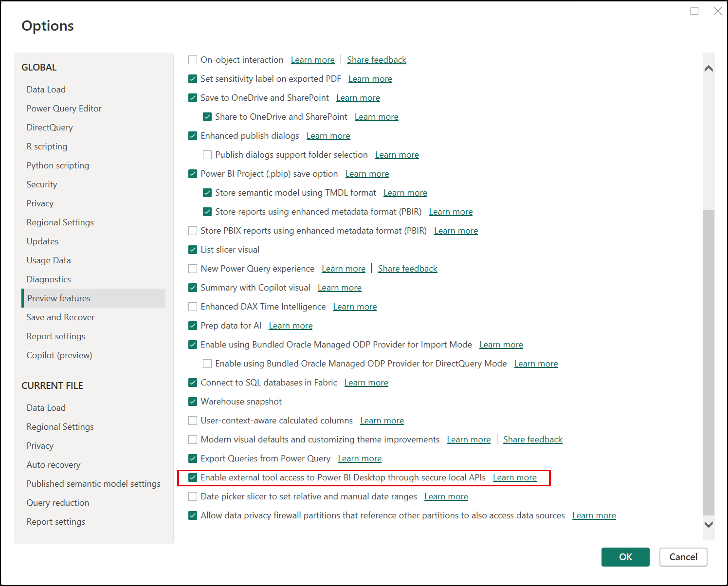The width and height of the screenshot is (728, 586).
Task: Open Current File Data Load settings
Action: [46, 408]
